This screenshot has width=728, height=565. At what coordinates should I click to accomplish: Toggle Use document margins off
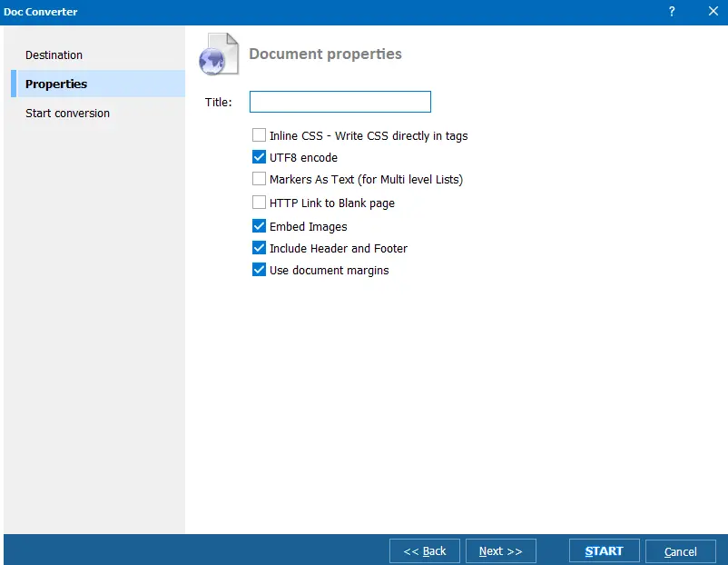click(259, 270)
